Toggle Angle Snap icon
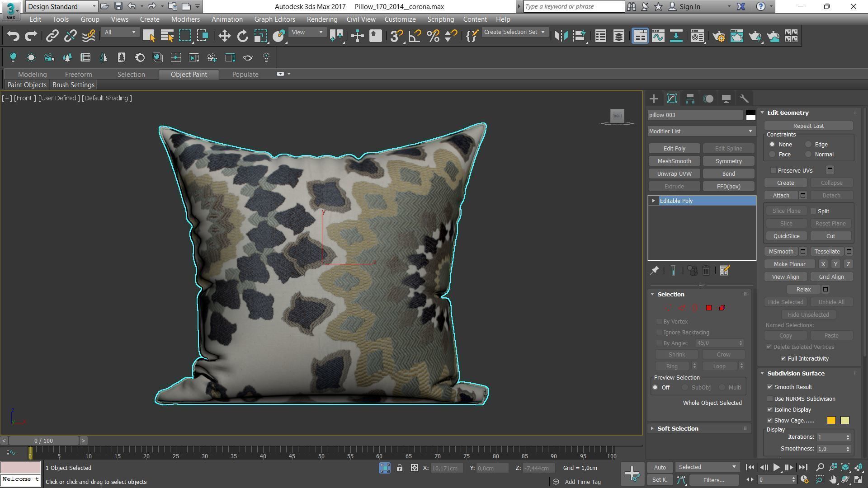The height and width of the screenshot is (488, 868). point(415,36)
